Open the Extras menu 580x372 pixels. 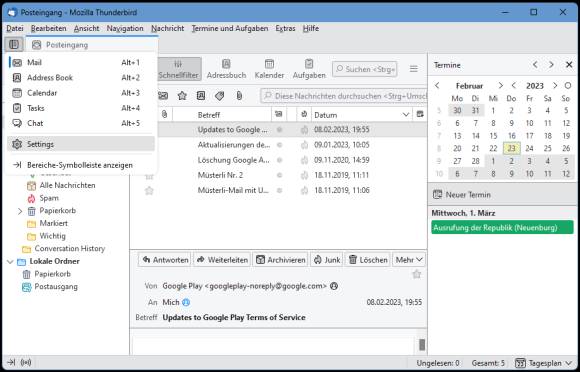point(285,28)
